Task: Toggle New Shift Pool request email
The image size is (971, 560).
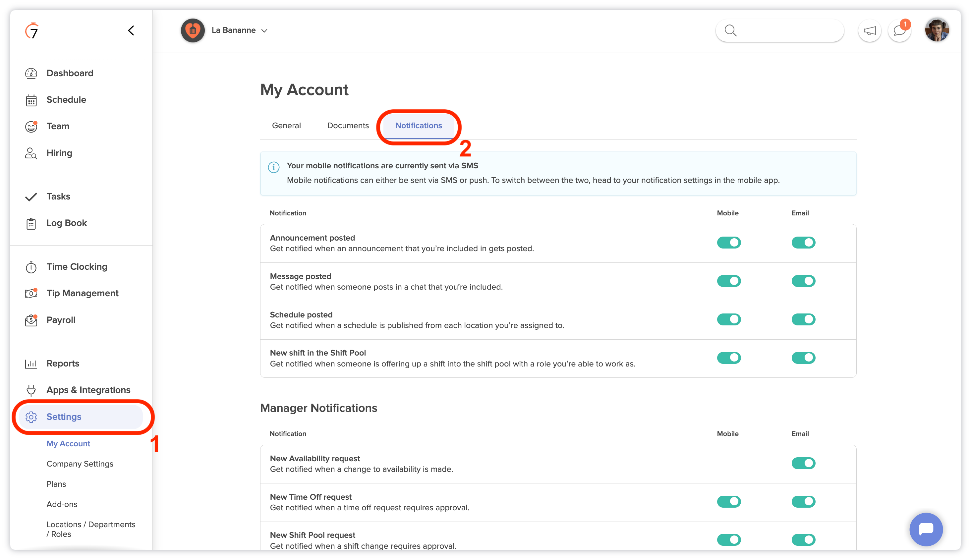Action: coord(803,539)
